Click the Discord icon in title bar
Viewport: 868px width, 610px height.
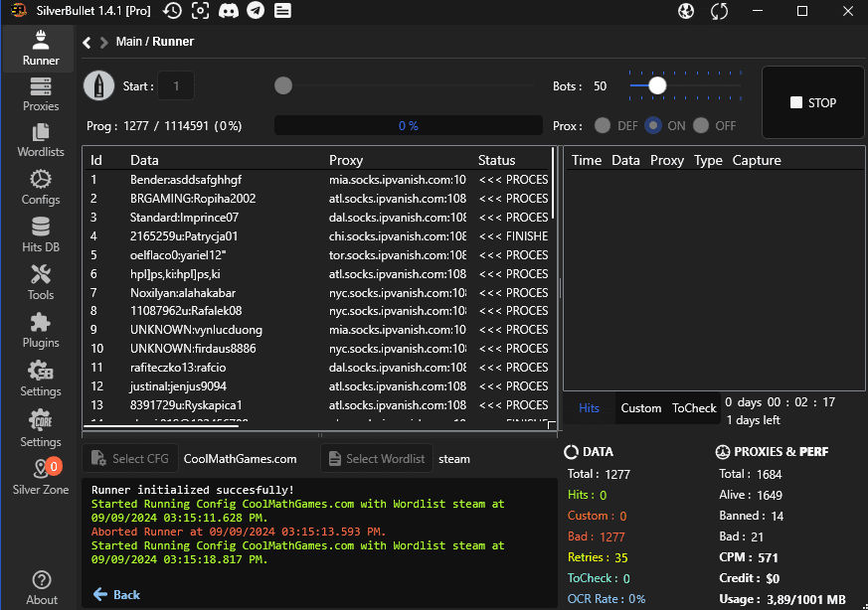click(x=228, y=12)
